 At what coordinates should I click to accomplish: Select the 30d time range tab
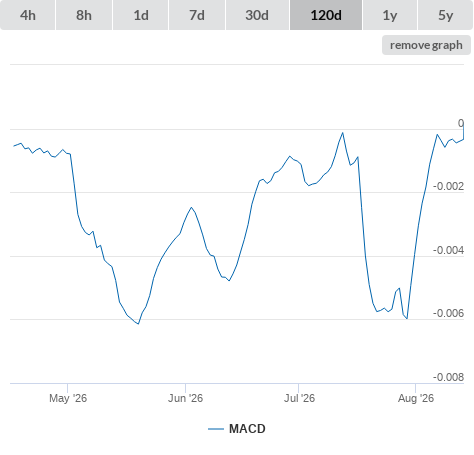[257, 15]
